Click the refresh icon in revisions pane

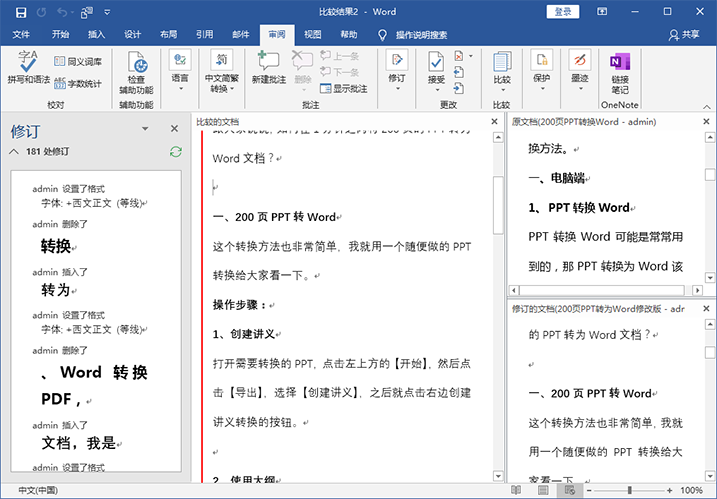pyautogui.click(x=176, y=151)
